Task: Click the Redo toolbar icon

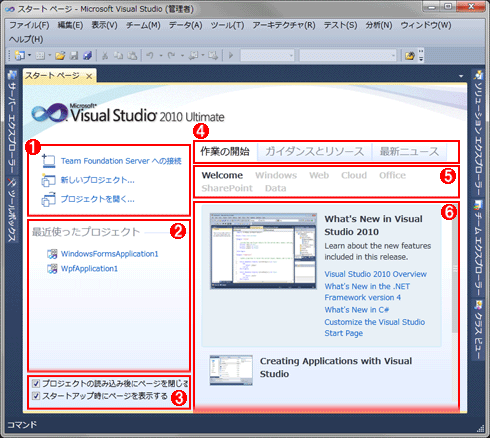Action: [171, 55]
